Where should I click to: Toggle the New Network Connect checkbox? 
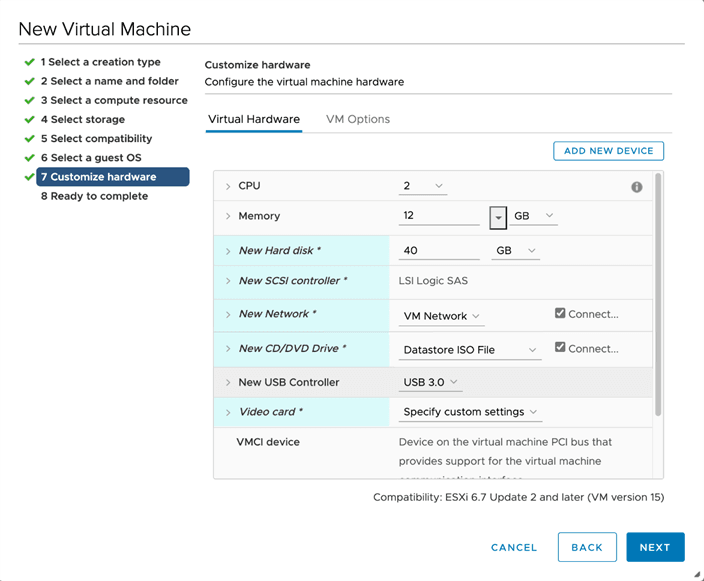coord(560,314)
